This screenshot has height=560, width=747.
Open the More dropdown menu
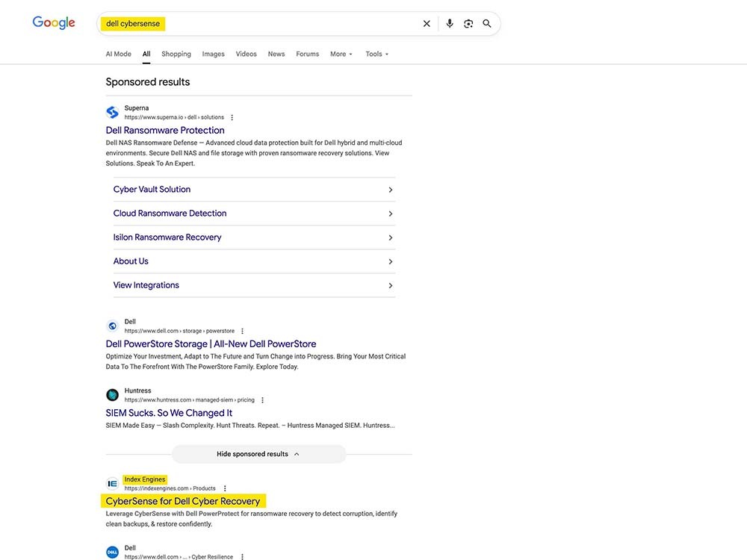point(341,54)
